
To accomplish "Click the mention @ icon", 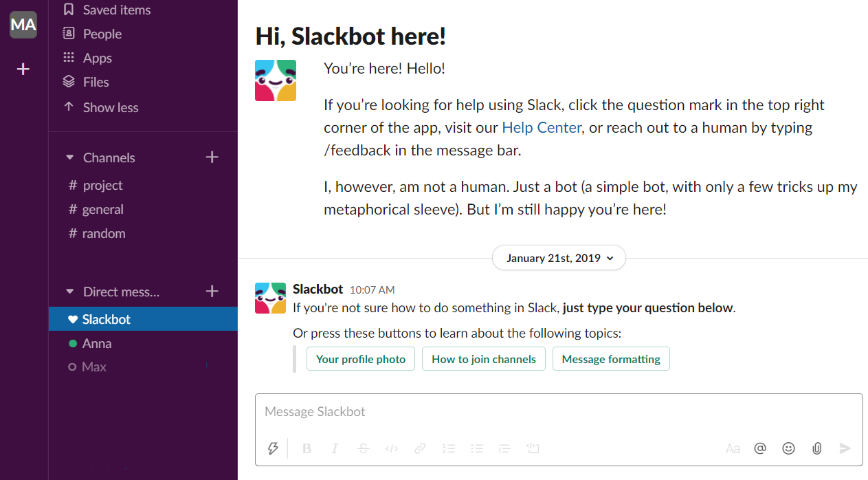I will tap(759, 448).
